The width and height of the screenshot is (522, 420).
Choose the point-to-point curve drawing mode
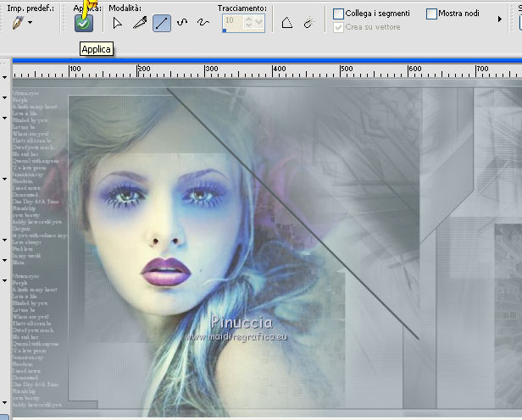181,23
